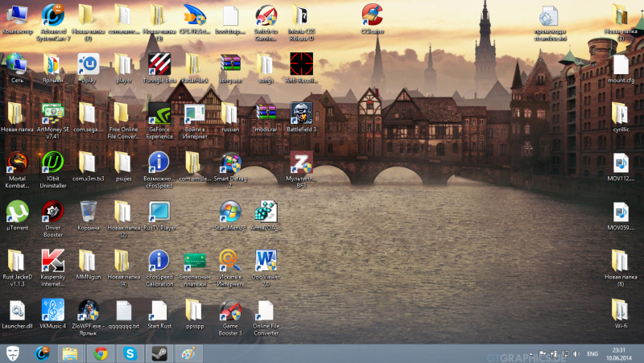Open Войти в Интернет shortcut
Screen dimensions: 644x363
coord(195,113)
